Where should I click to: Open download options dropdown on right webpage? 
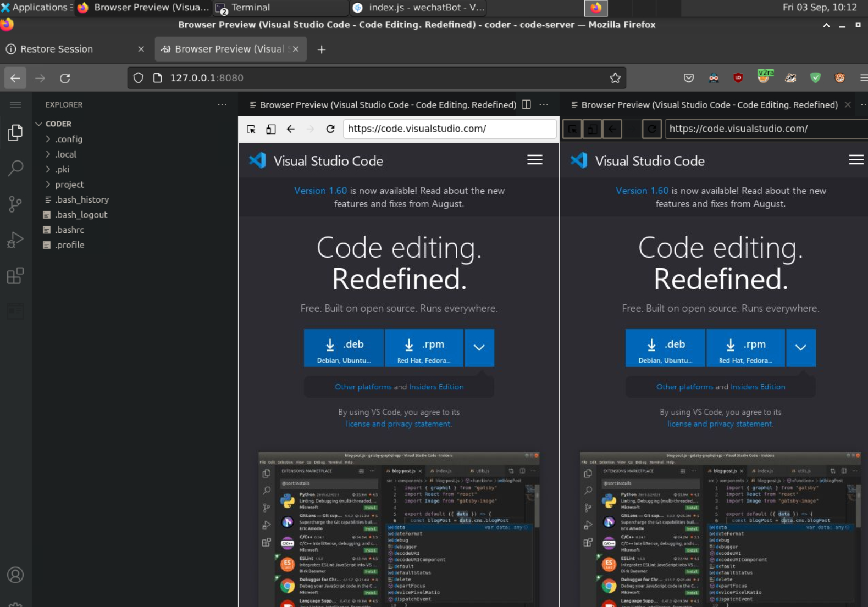point(801,348)
